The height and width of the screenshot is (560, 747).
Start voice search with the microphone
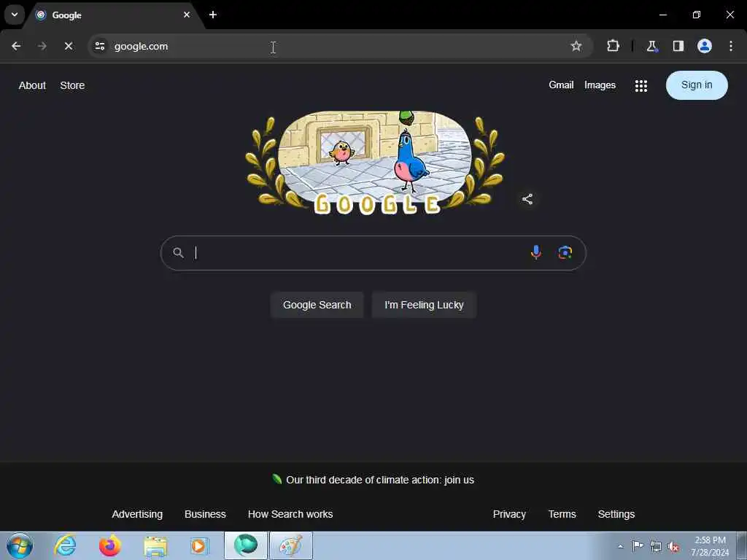536,252
